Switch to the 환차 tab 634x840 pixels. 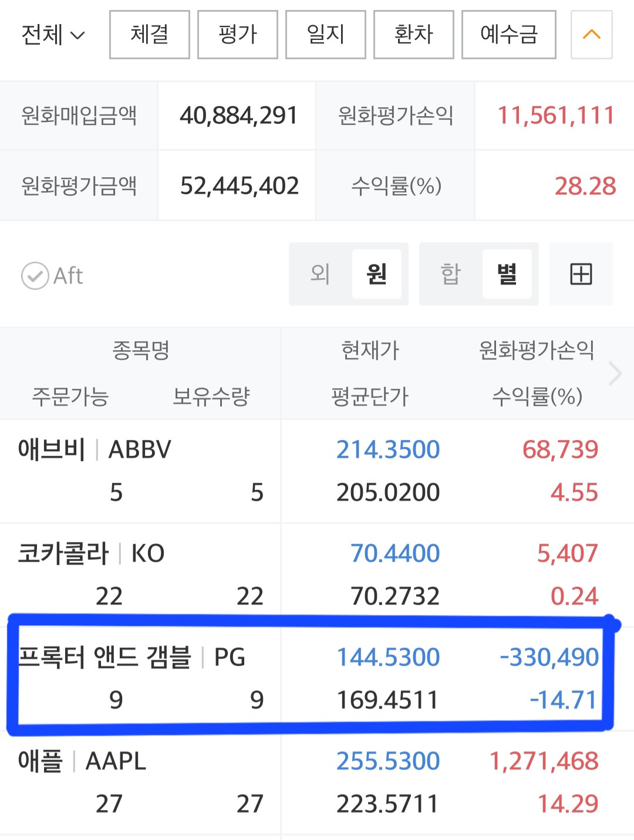coord(414,35)
